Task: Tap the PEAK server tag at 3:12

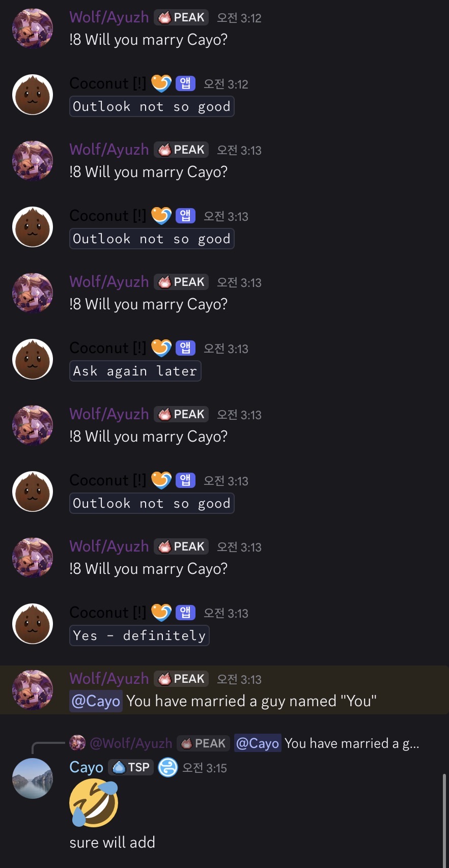Action: tap(181, 17)
